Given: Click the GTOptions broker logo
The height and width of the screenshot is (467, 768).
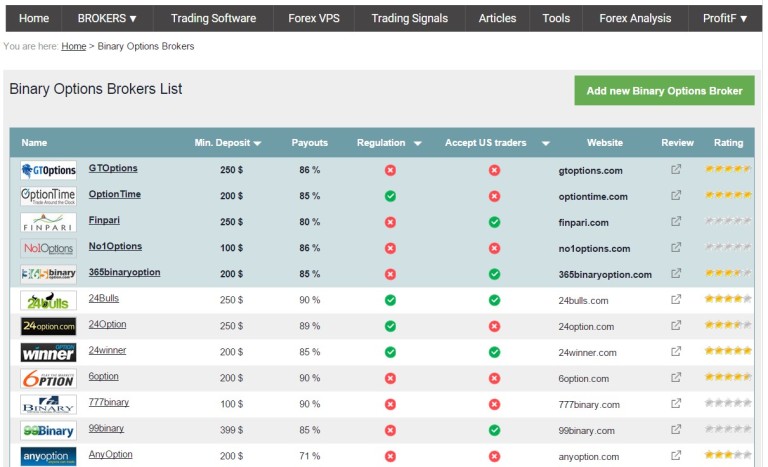Looking at the screenshot, I should pos(48,170).
